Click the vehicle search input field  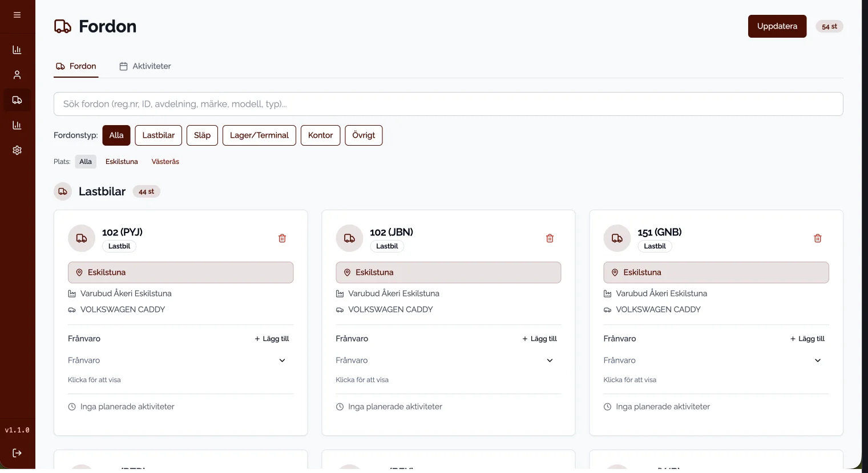tap(448, 104)
